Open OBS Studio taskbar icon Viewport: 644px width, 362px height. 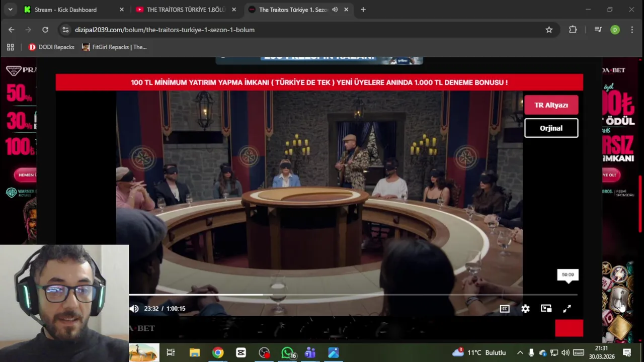pos(264,353)
